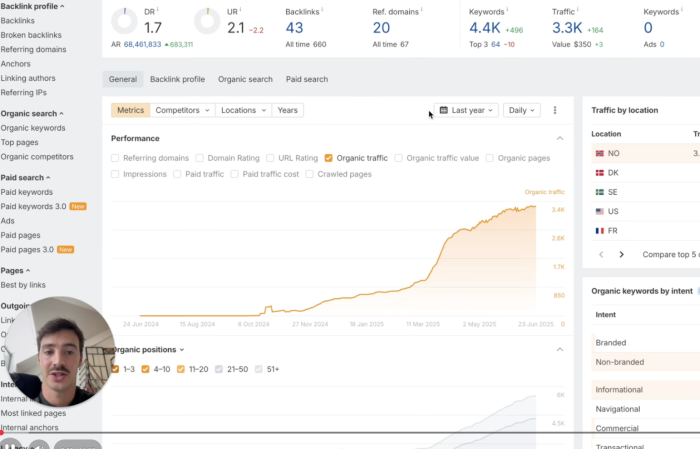Viewport: 700px width, 449px height.
Task: Click the video progress bar
Action: pyautogui.click(x=350, y=433)
